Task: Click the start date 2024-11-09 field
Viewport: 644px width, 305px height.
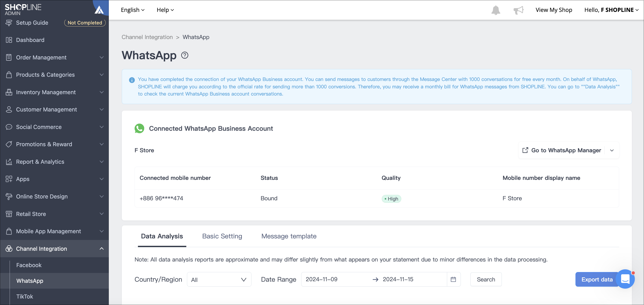Action: pyautogui.click(x=322, y=279)
